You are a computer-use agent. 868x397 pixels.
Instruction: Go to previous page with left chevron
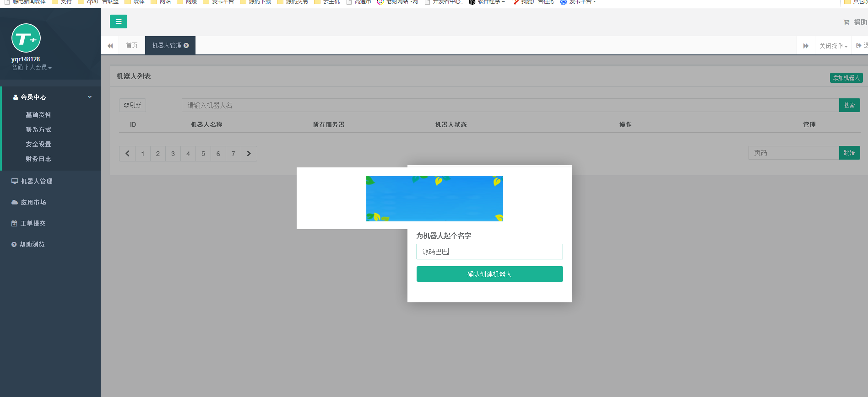[127, 154]
